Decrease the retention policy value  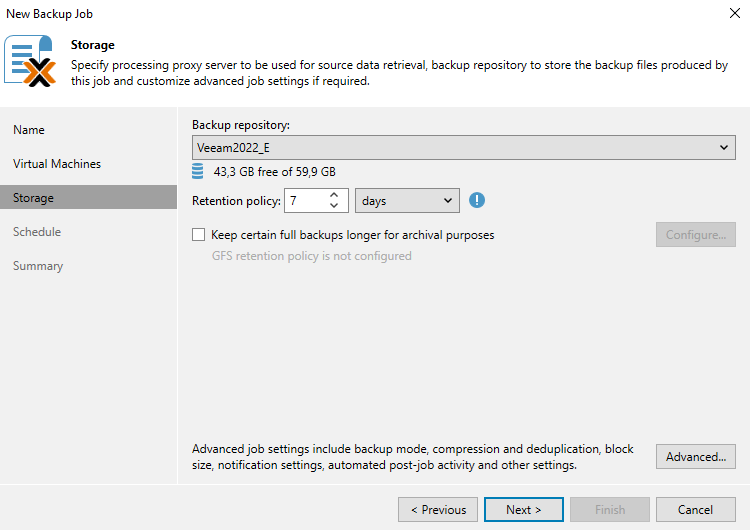coord(334,206)
